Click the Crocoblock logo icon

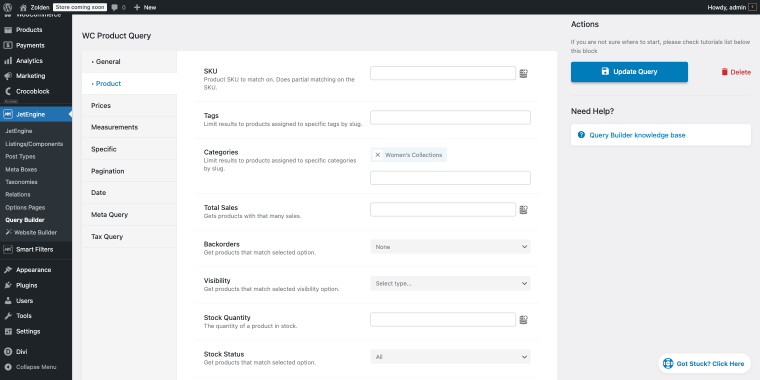click(8, 91)
